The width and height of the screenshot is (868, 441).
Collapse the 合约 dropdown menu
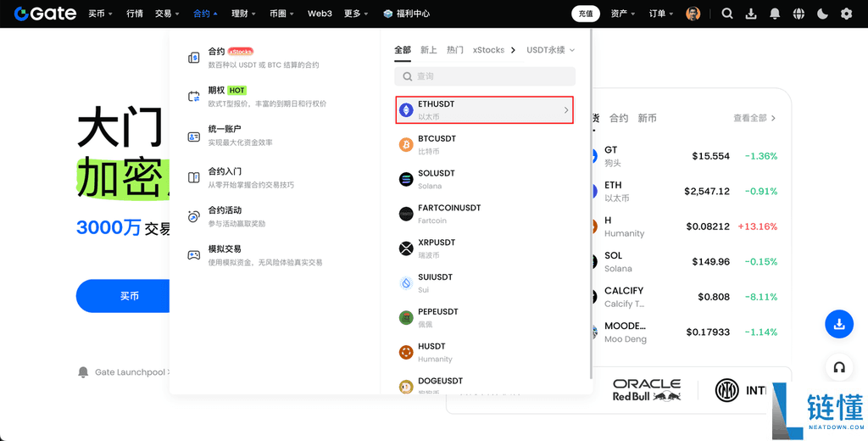pyautogui.click(x=205, y=14)
